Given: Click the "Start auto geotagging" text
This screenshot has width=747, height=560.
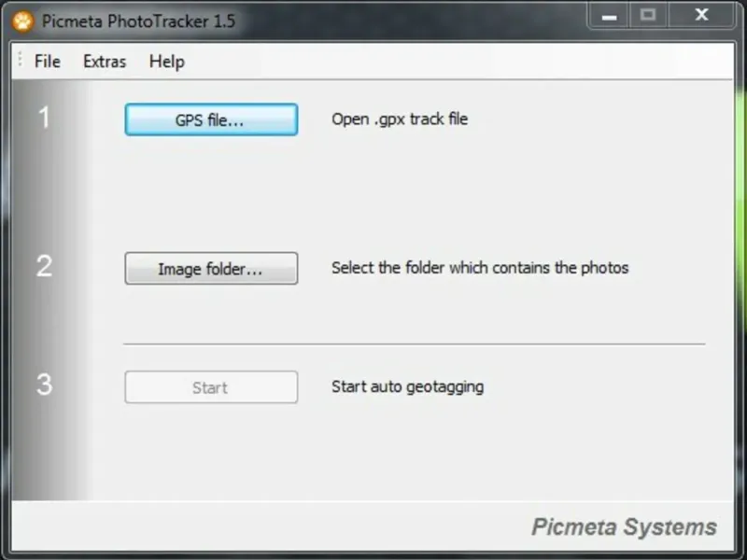Looking at the screenshot, I should (407, 386).
